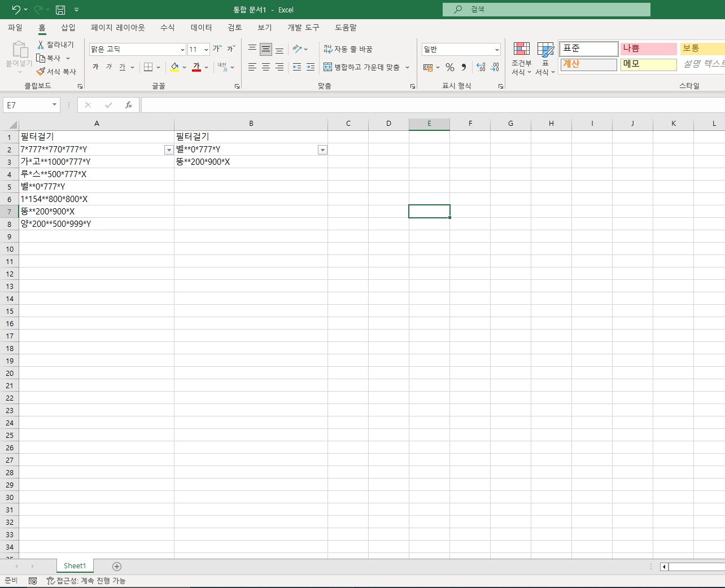Toggle middle vertical alignment
Image resolution: width=725 pixels, height=588 pixels.
[266, 49]
